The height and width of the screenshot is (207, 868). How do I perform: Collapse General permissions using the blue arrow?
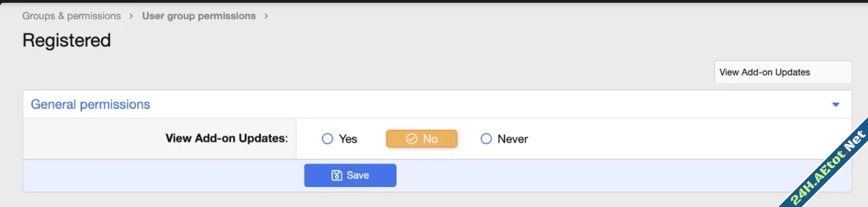tap(835, 104)
